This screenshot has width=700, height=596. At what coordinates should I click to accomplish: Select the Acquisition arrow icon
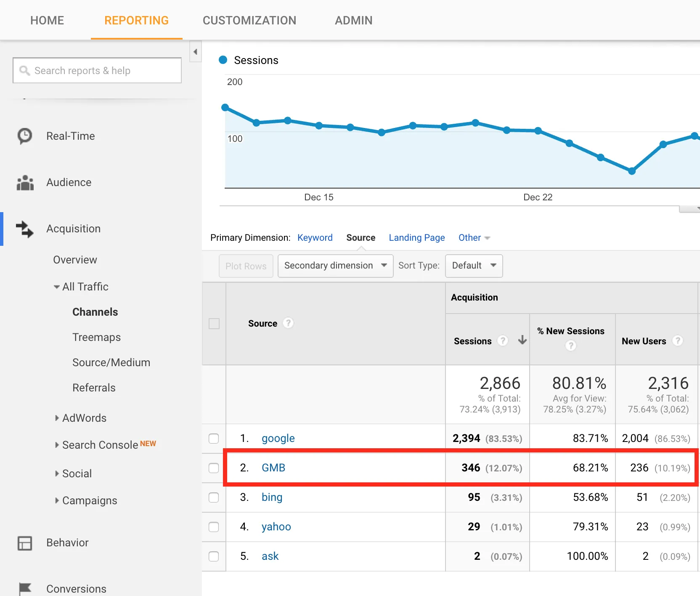pos(25,229)
